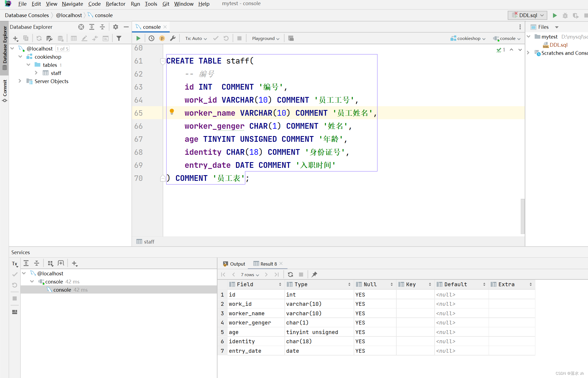Open DDL.sql file in Files panel
The height and width of the screenshot is (378, 588).
(x=558, y=45)
